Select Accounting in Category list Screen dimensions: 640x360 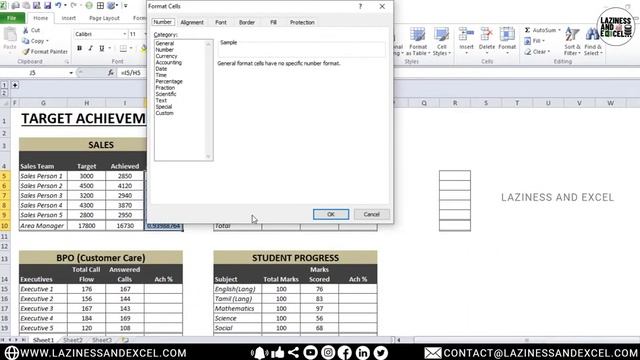(169, 62)
